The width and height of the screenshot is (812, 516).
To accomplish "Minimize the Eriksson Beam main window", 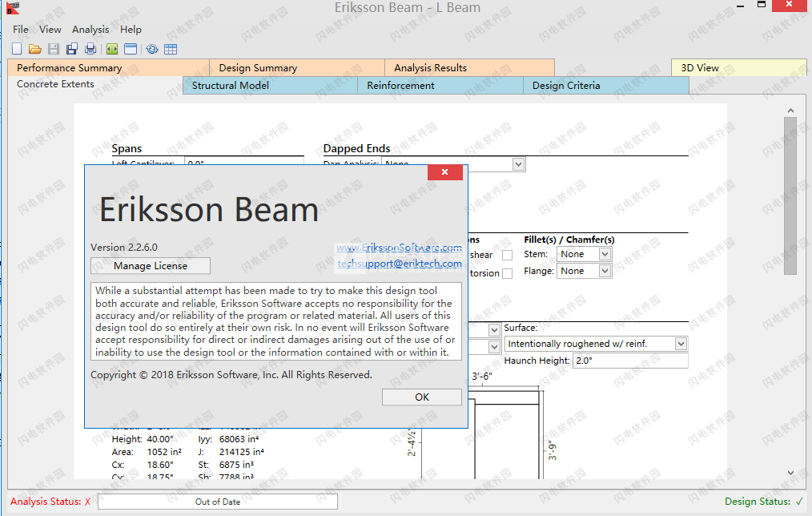I will coord(741,6).
